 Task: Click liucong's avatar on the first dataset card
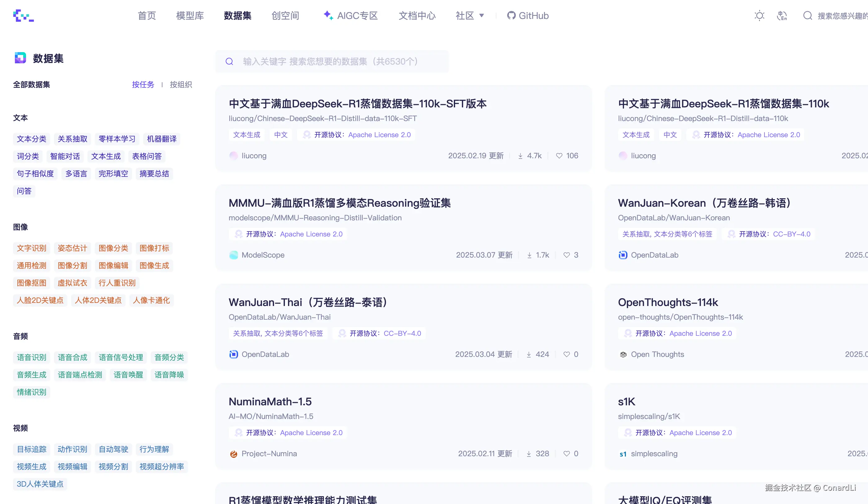pyautogui.click(x=233, y=155)
